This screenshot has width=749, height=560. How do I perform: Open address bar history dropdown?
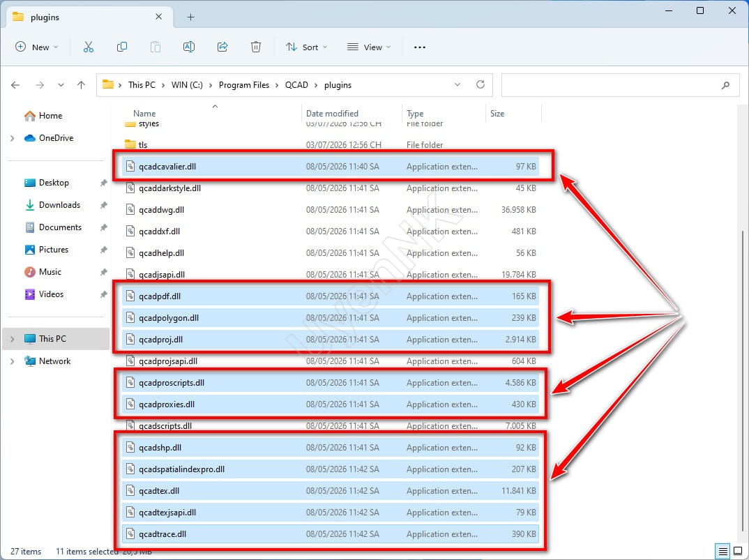point(457,84)
